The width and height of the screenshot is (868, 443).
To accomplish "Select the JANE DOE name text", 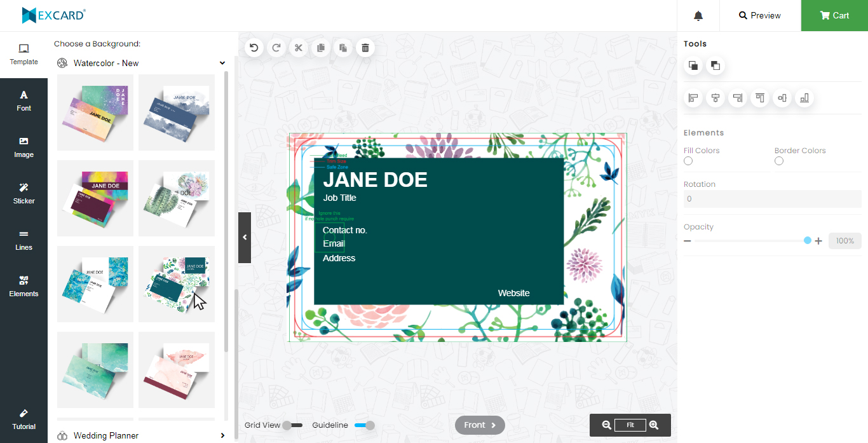I will [x=375, y=180].
